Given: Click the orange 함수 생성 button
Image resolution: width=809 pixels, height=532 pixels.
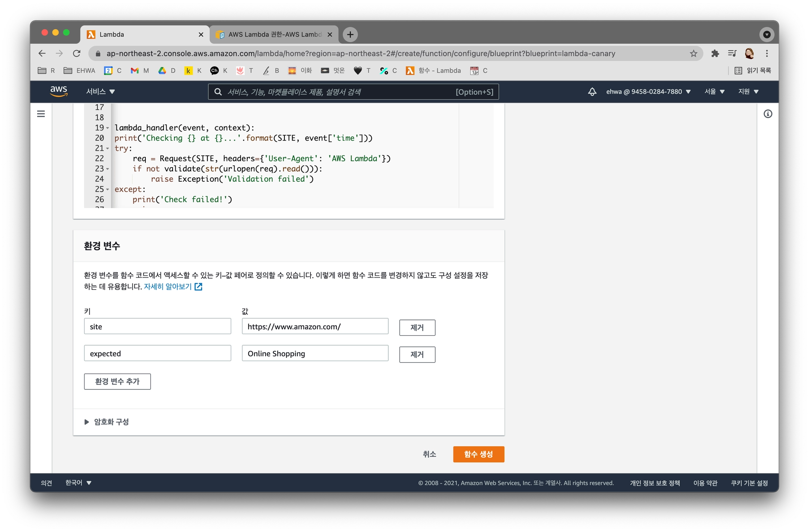Looking at the screenshot, I should [x=478, y=454].
